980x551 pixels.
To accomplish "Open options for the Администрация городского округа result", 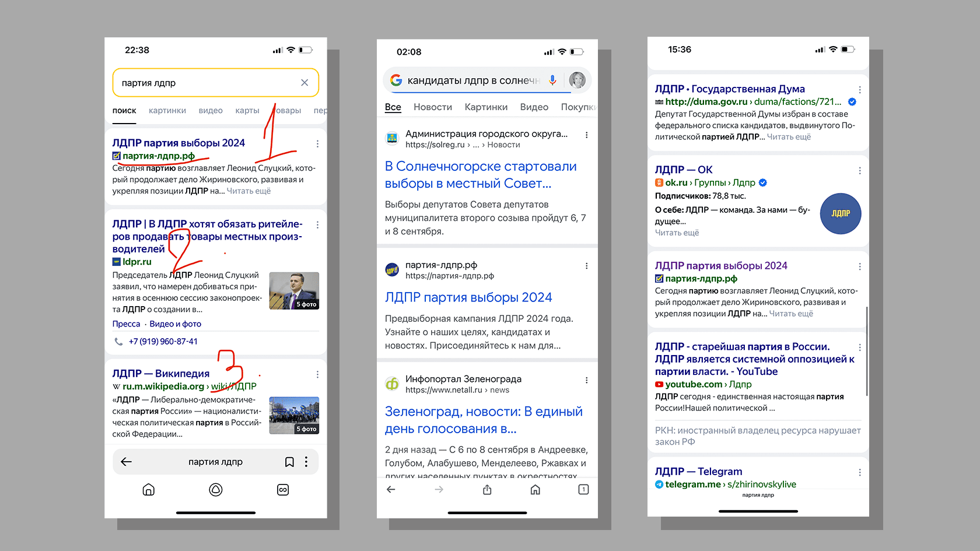I will click(586, 135).
